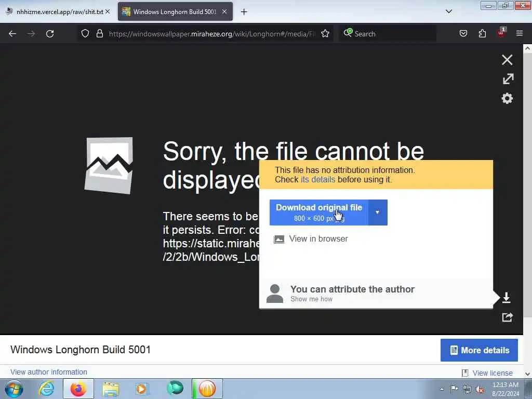This screenshot has height=399, width=532.
Task: Click the orange striped taskbar app icon
Action: 207,389
